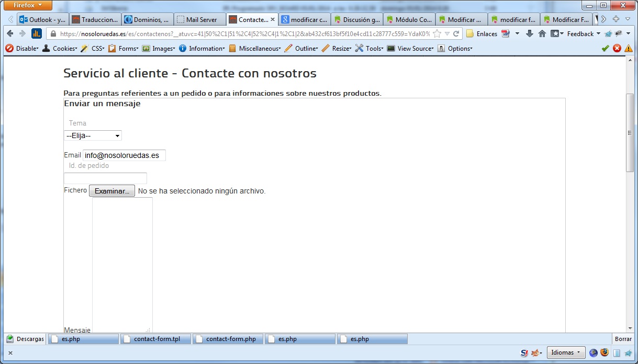Click View Source in the developer toolbar
This screenshot has height=364, width=638.
(410, 48)
